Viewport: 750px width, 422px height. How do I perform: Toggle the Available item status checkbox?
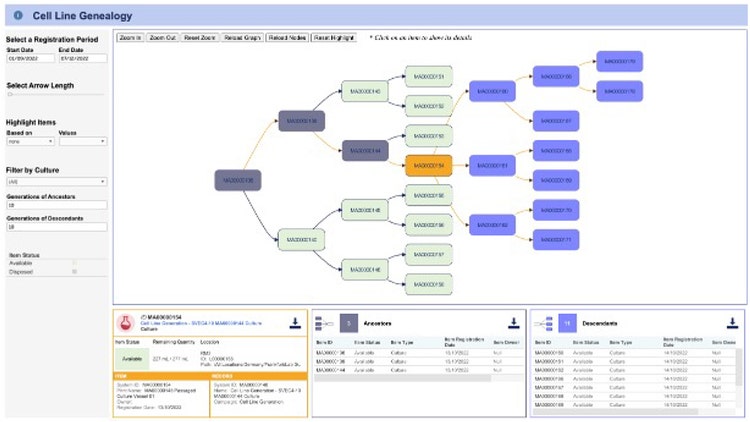[72, 263]
